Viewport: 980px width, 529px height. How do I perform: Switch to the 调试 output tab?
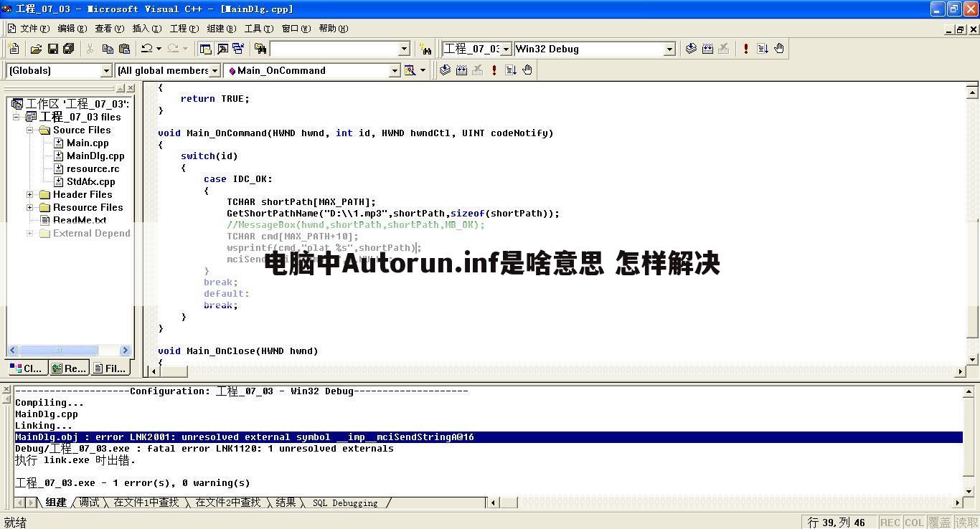88,502
